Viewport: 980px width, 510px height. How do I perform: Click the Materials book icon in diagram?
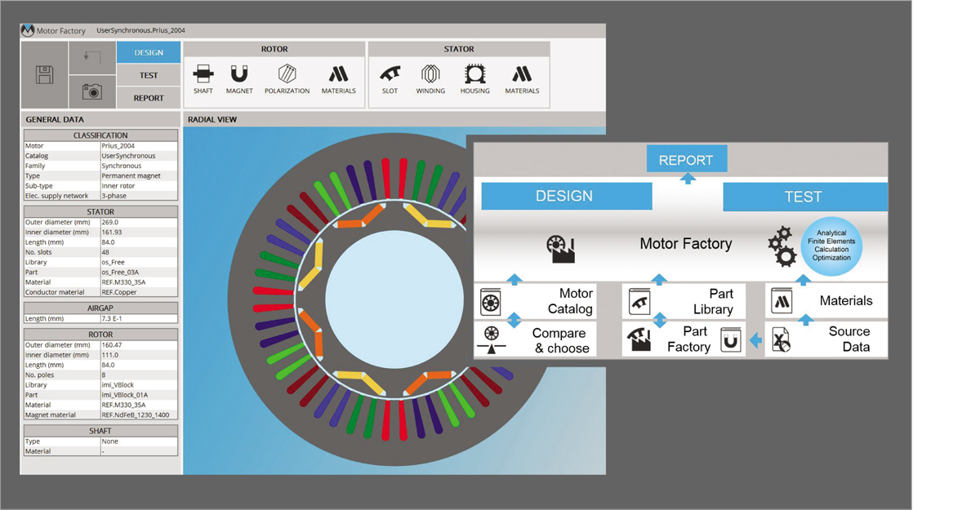[x=783, y=302]
